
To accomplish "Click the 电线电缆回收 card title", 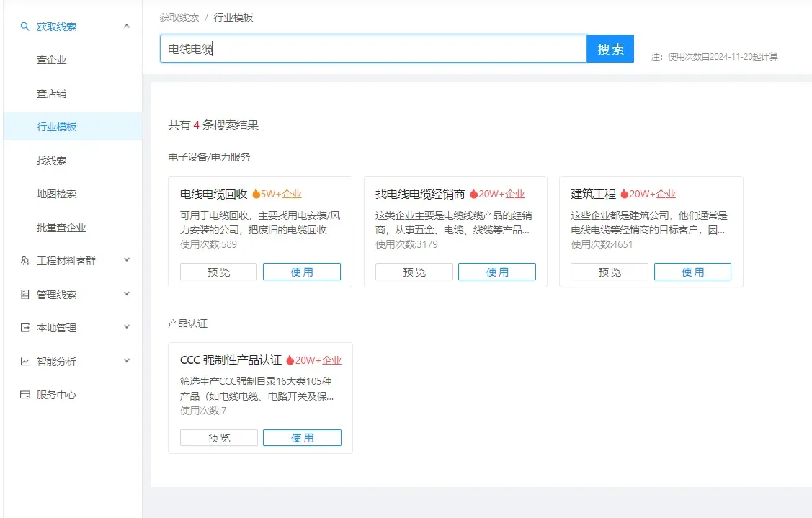I will click(213, 195).
